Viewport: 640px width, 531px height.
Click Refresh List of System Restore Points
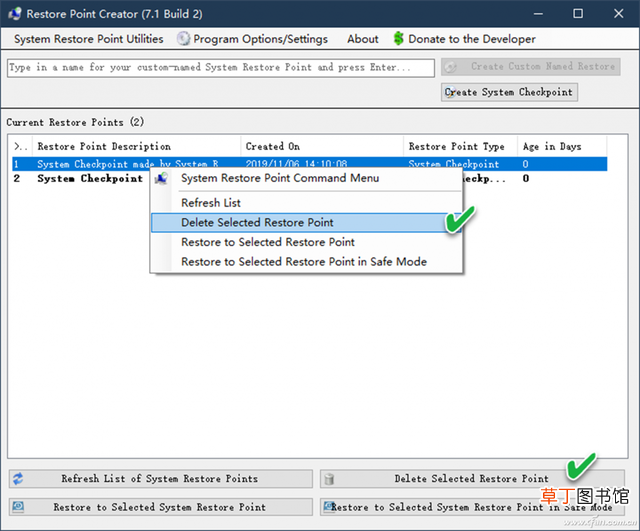[x=161, y=479]
